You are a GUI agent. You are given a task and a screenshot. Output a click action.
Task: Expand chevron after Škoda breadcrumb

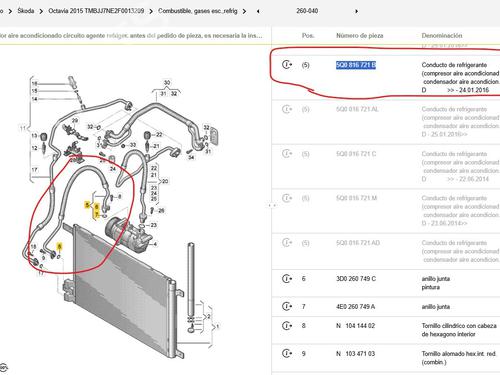pyautogui.click(x=41, y=11)
